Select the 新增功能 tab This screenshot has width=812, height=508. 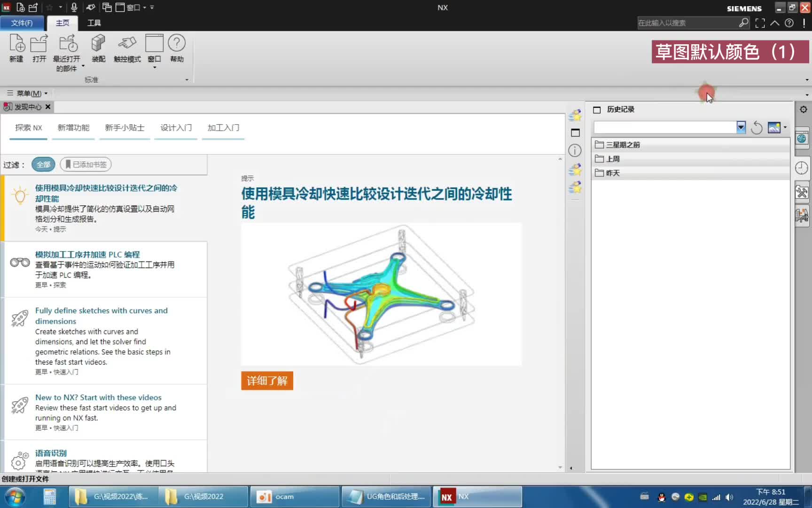tap(73, 127)
